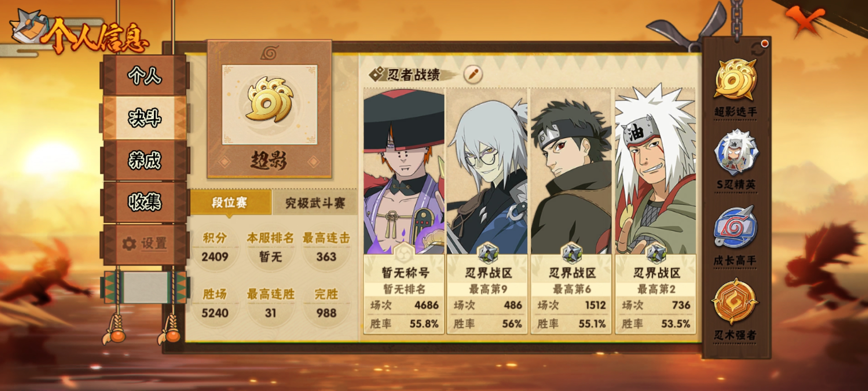Switch to the 个人 tab

[x=145, y=76]
